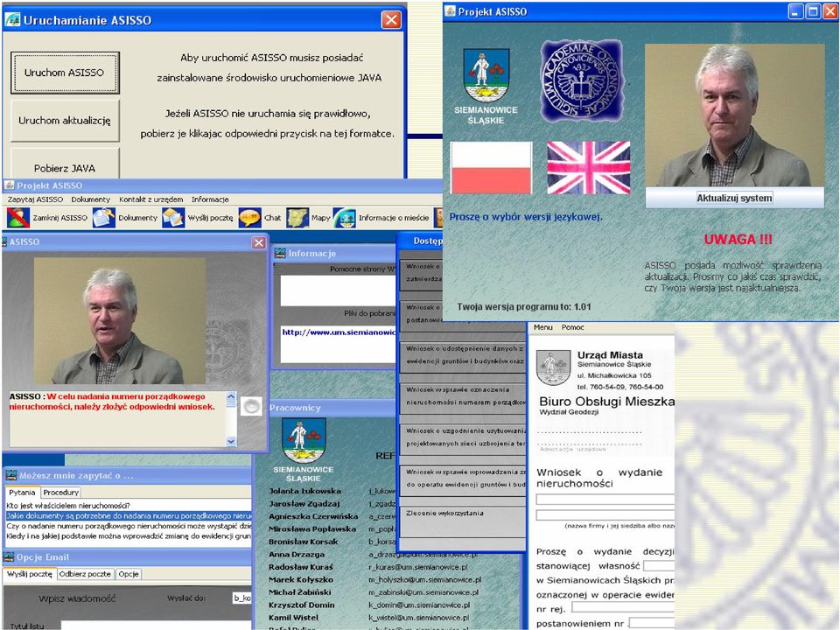Select employee Agnieszka Czerwińska

point(313,516)
